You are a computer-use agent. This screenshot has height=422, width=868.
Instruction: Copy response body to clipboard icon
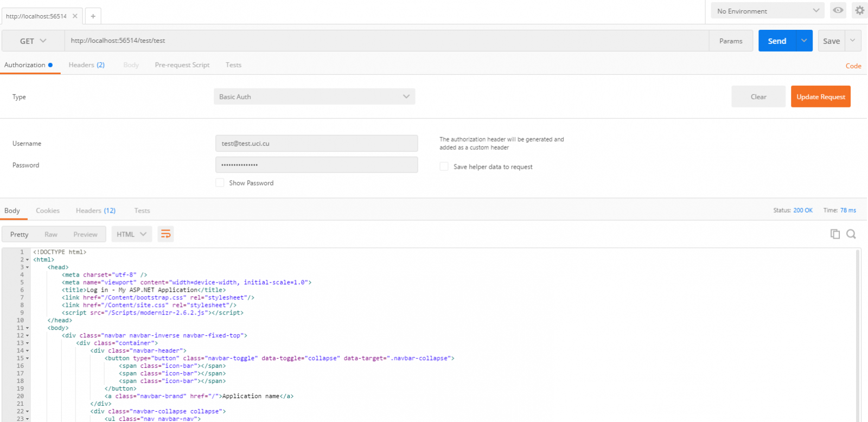coord(835,234)
